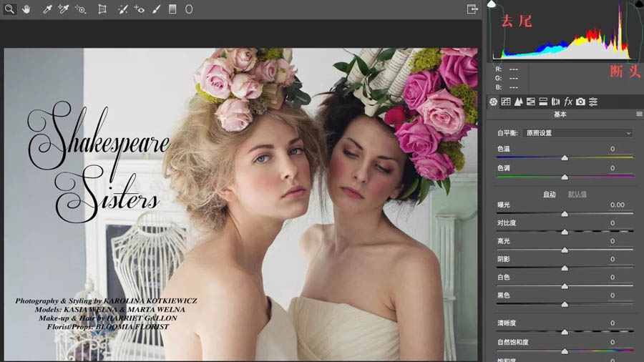Pick the Red Eye Removal tool

pyautogui.click(x=139, y=9)
